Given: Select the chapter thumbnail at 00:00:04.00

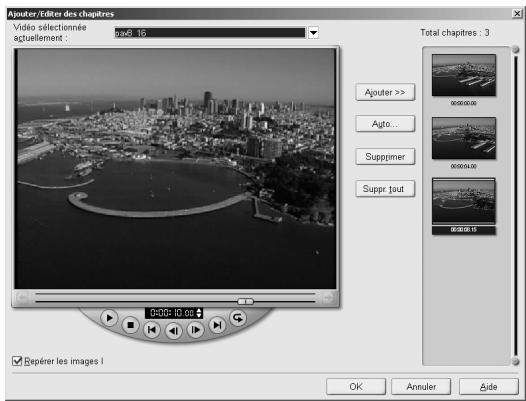Looking at the screenshot, I should [464, 138].
